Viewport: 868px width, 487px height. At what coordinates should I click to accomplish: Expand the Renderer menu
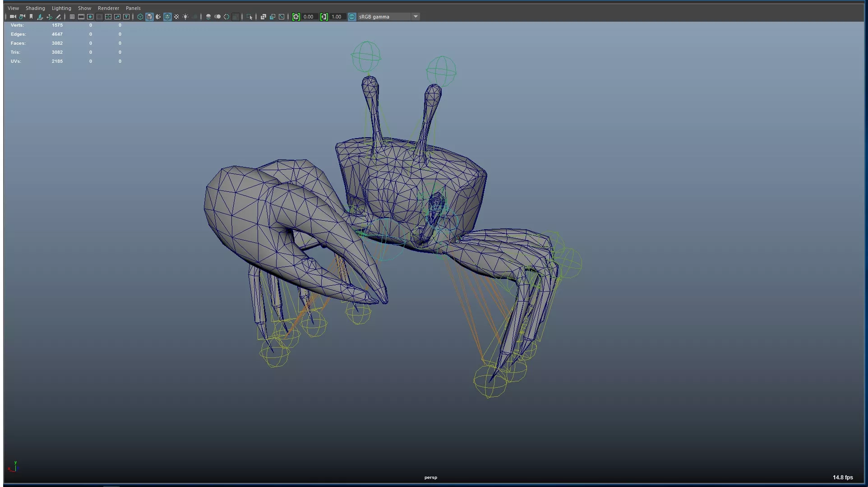point(108,8)
